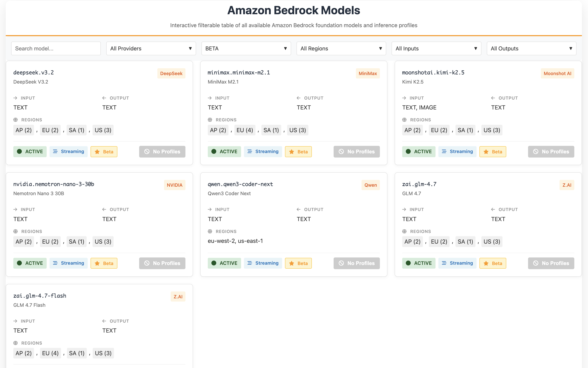This screenshot has height=368, width=588.
Task: Click globe icon in deepseek.v3.2 card
Action: (x=16, y=120)
